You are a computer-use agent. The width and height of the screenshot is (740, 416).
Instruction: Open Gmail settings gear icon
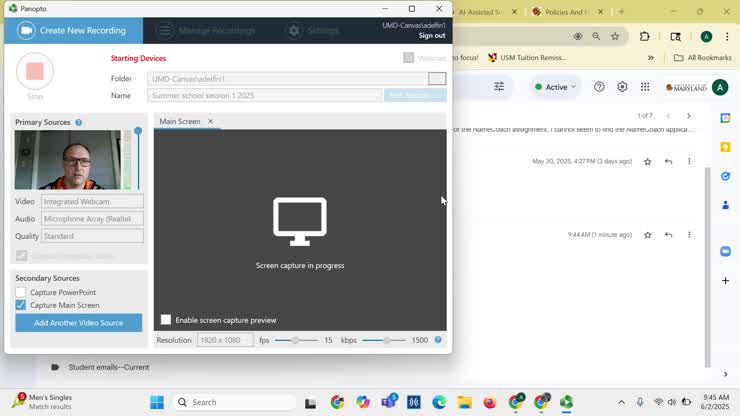click(x=622, y=87)
